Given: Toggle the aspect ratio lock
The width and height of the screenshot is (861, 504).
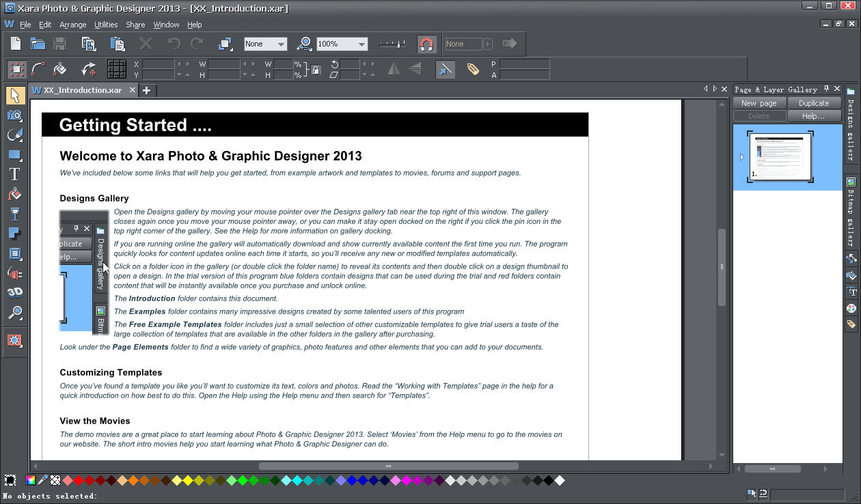Looking at the screenshot, I should pyautogui.click(x=315, y=69).
